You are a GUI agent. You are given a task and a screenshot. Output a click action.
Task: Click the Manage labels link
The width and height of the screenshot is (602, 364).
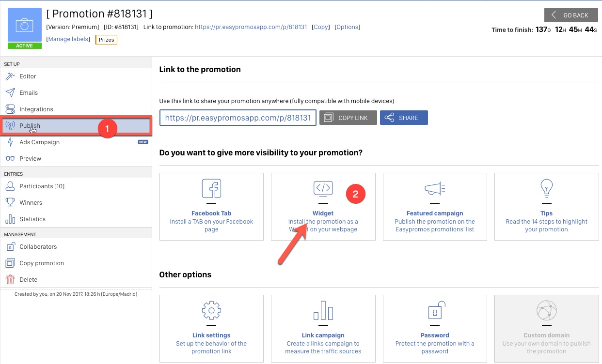[x=68, y=39]
